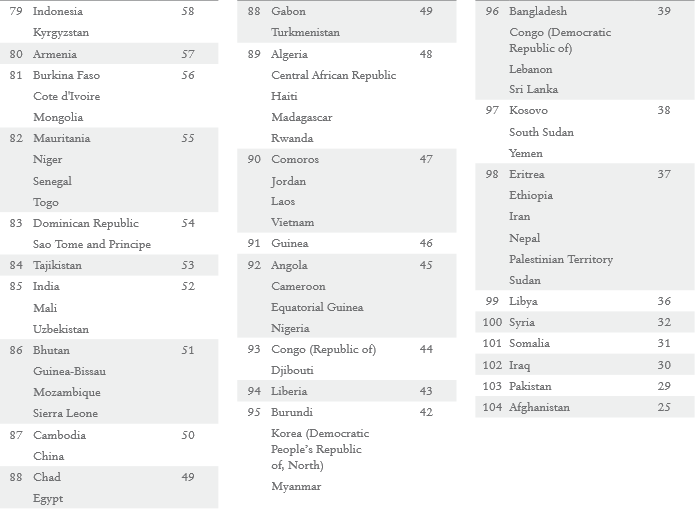This screenshot has width=698, height=530.
Task: Click on Burkina Faso
Action: point(66,75)
